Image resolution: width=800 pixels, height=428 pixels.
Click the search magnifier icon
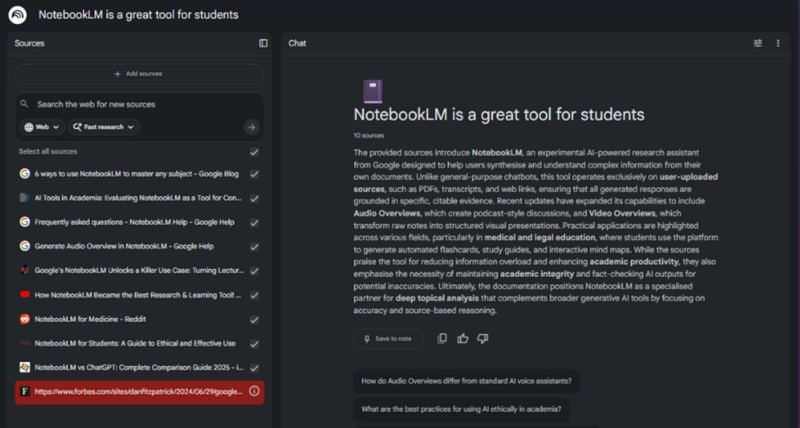(x=24, y=104)
